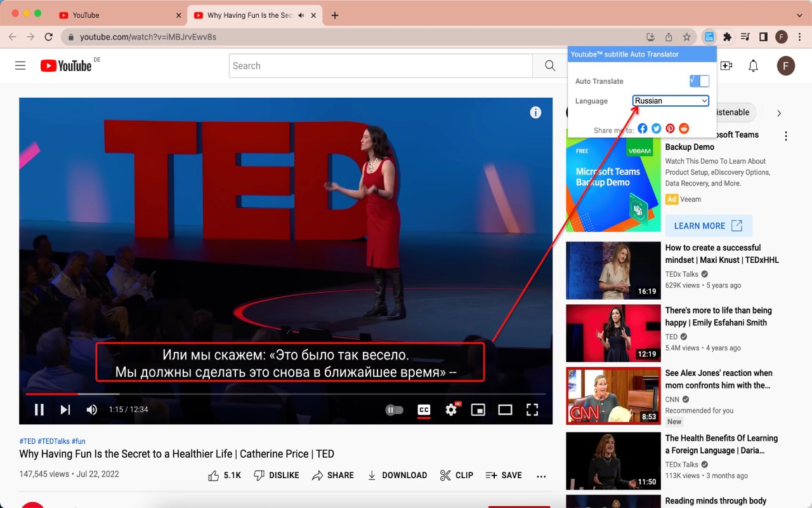
Task: Open the YouTube guide hamburger menu
Action: (20, 65)
